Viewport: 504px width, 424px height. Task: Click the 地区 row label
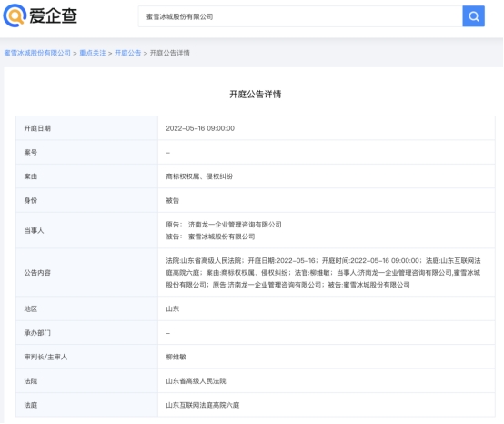click(x=31, y=309)
